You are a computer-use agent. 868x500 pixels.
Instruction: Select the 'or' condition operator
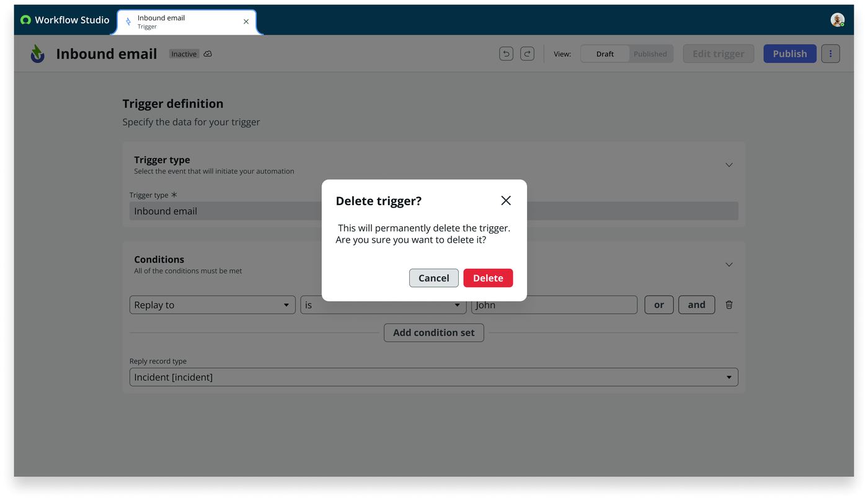click(659, 305)
